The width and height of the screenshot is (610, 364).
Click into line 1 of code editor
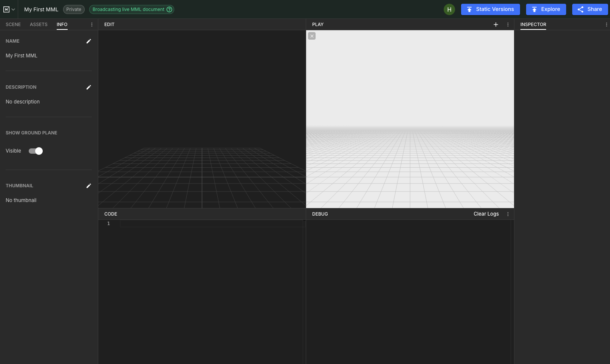click(211, 224)
